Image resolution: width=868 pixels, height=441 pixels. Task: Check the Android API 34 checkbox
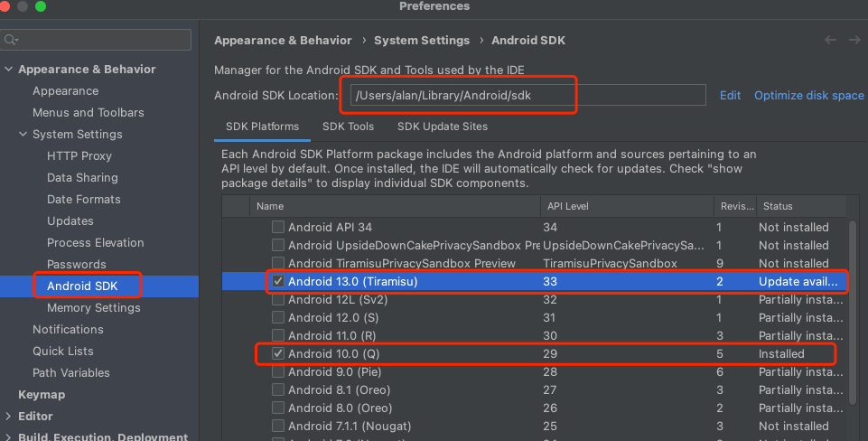pos(278,228)
